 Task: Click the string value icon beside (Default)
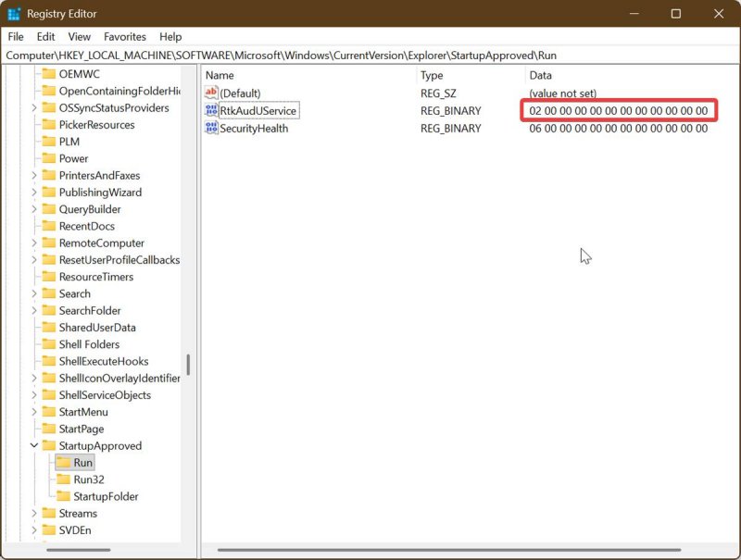pyautogui.click(x=210, y=93)
